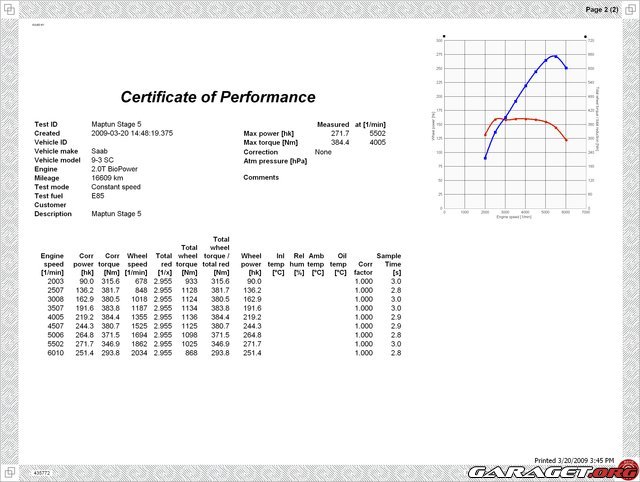Click the E85 test fuel value
The width and height of the screenshot is (640, 482).
coord(99,196)
